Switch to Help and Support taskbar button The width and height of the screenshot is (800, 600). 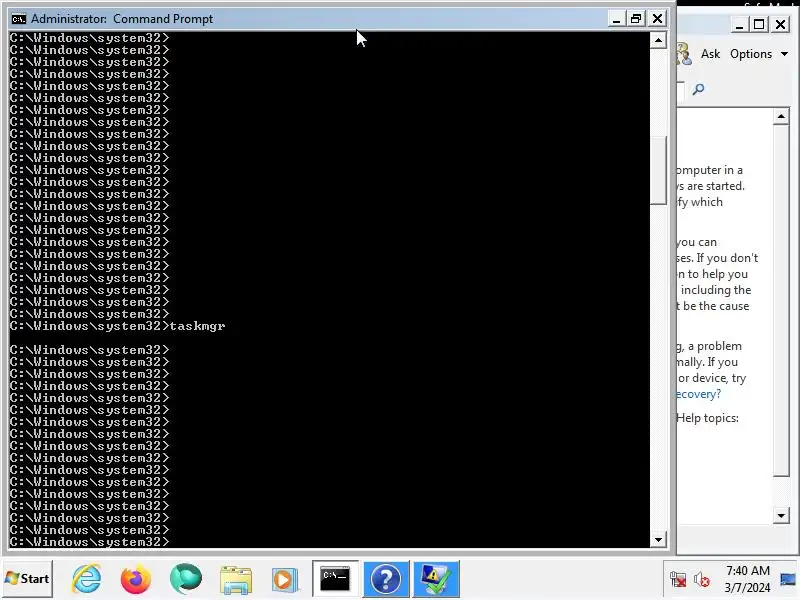tap(386, 579)
